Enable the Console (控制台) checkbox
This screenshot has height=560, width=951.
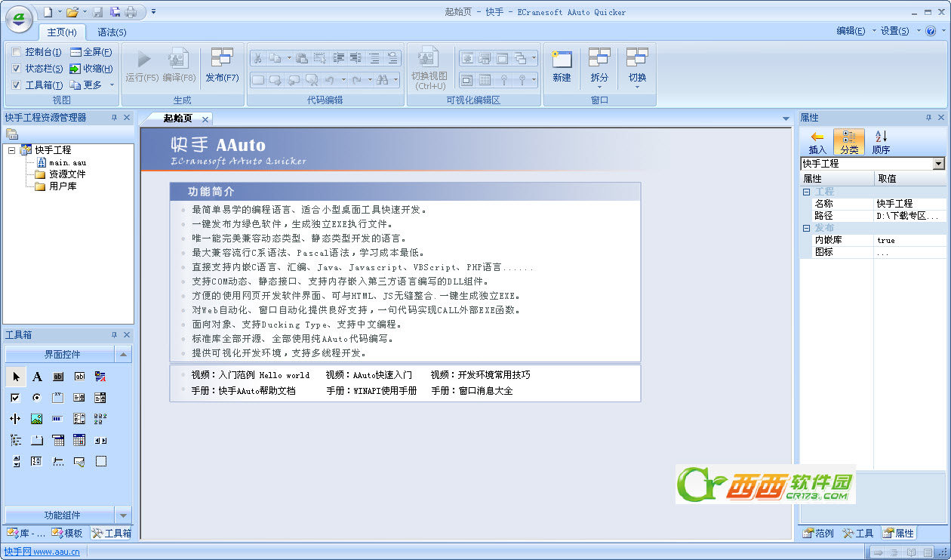[17, 52]
